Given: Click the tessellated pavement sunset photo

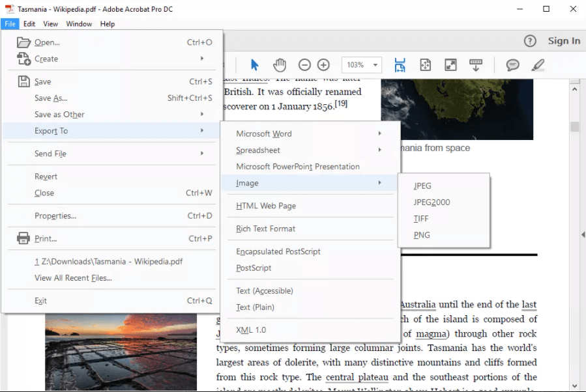Looking at the screenshot, I should coord(121,352).
